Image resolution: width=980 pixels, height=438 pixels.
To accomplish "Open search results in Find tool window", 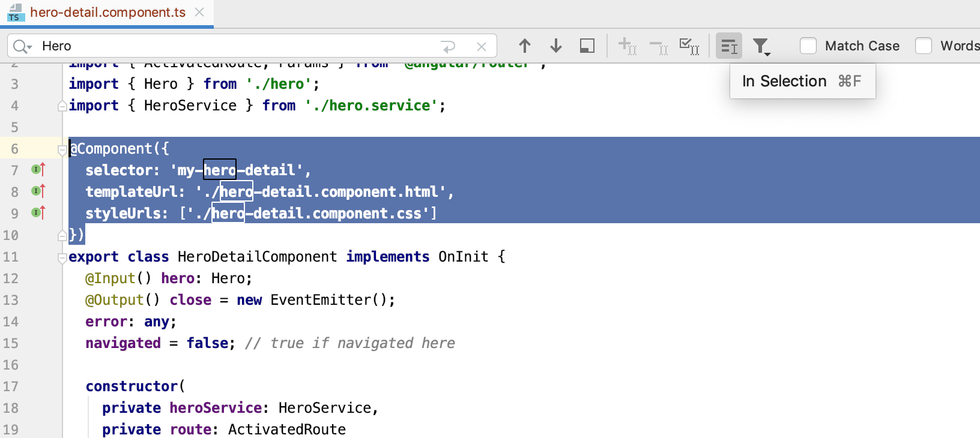I will pyautogui.click(x=587, y=46).
